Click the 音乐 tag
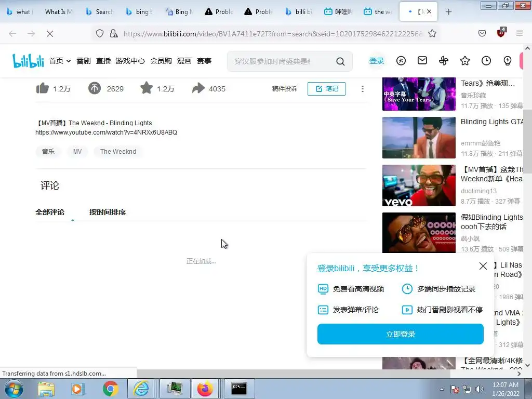532x399 pixels. click(48, 151)
